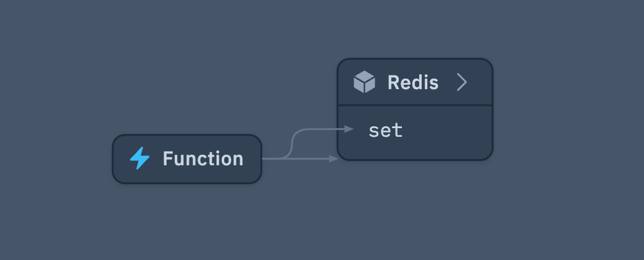The height and width of the screenshot is (260, 644).
Task: Click the Function node's left padding
Action: coord(120,159)
